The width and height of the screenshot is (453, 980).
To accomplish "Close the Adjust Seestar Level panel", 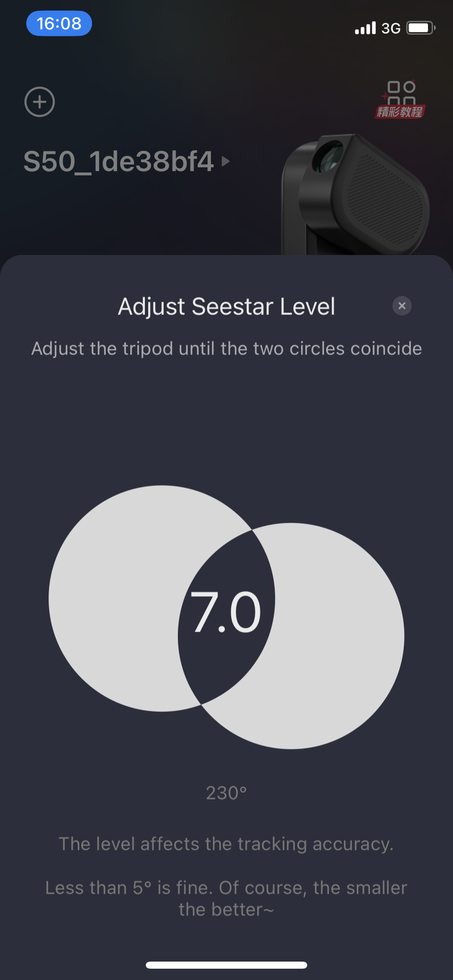I will (x=402, y=306).
